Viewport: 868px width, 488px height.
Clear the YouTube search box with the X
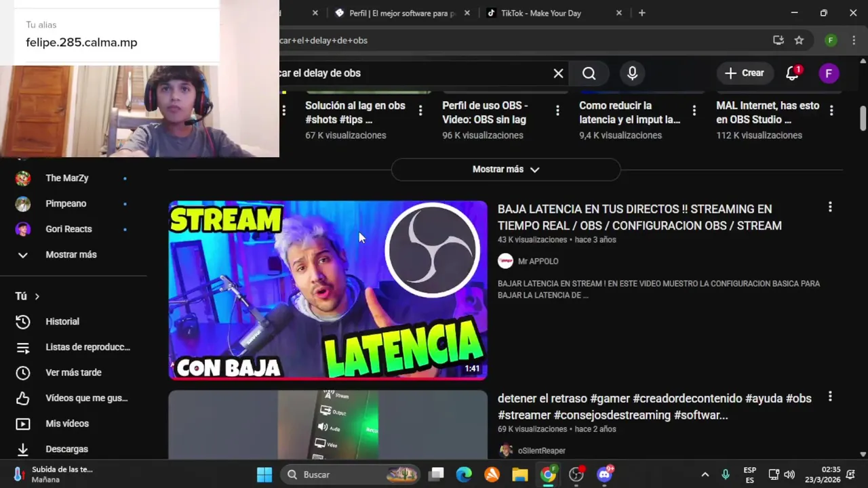click(x=558, y=73)
